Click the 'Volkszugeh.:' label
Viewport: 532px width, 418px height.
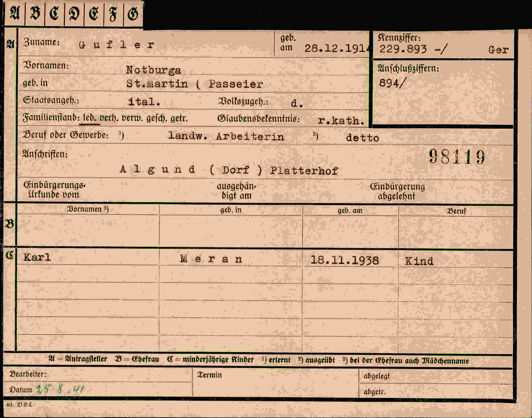243,101
